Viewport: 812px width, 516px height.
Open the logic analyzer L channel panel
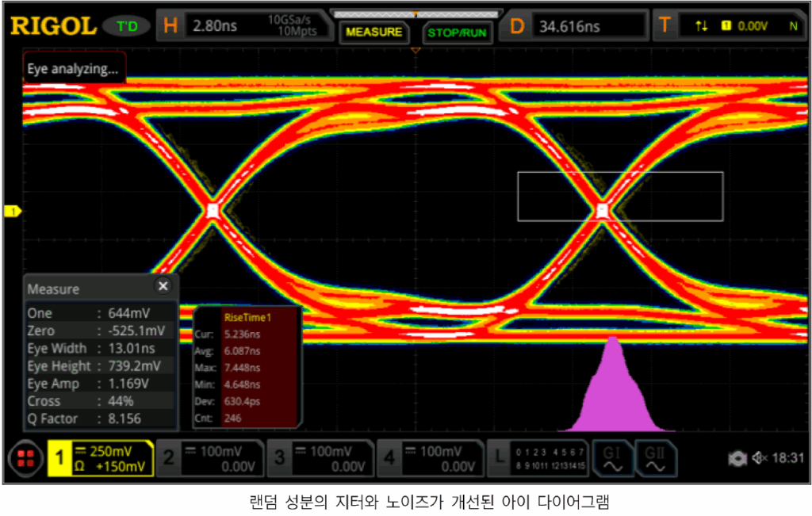point(538,459)
